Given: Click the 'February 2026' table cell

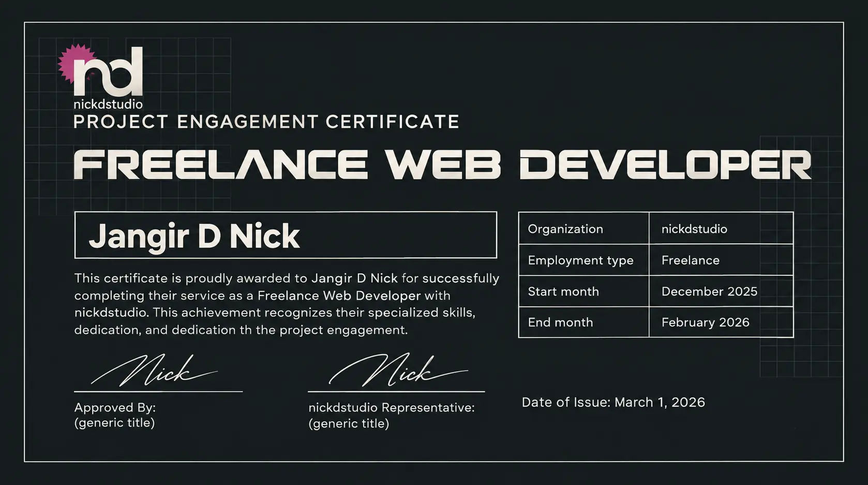Looking at the screenshot, I should 721,322.
